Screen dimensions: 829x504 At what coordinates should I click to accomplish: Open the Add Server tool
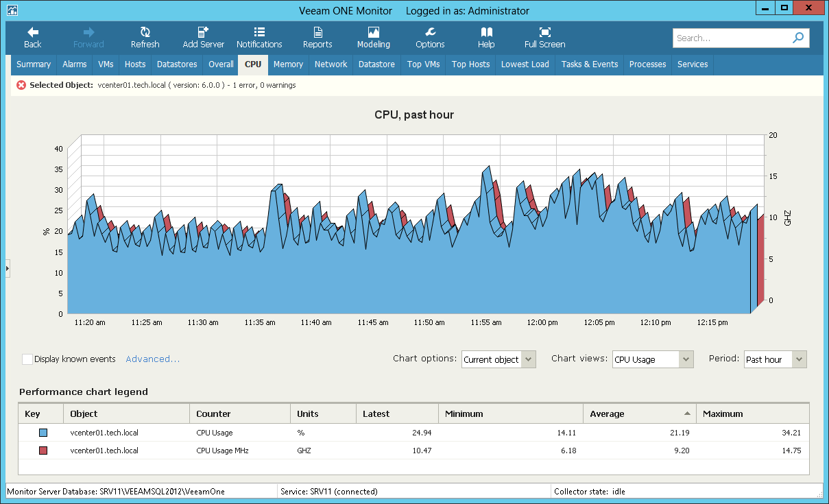(x=203, y=38)
